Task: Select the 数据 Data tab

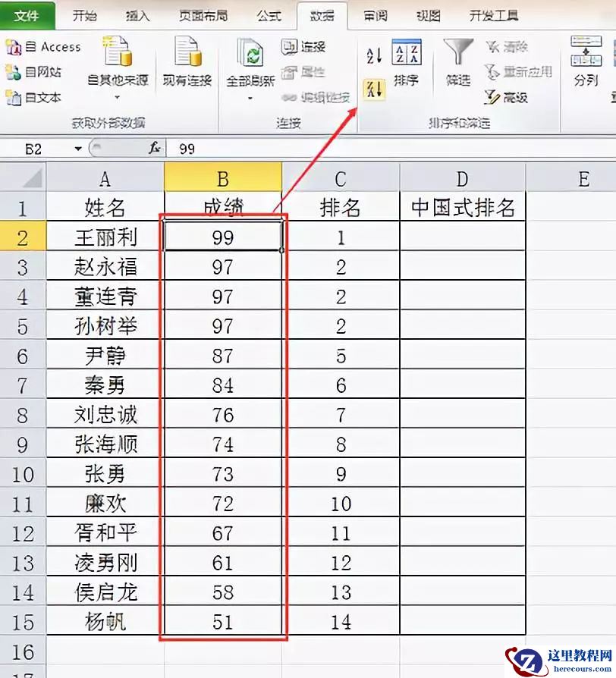Action: (322, 16)
